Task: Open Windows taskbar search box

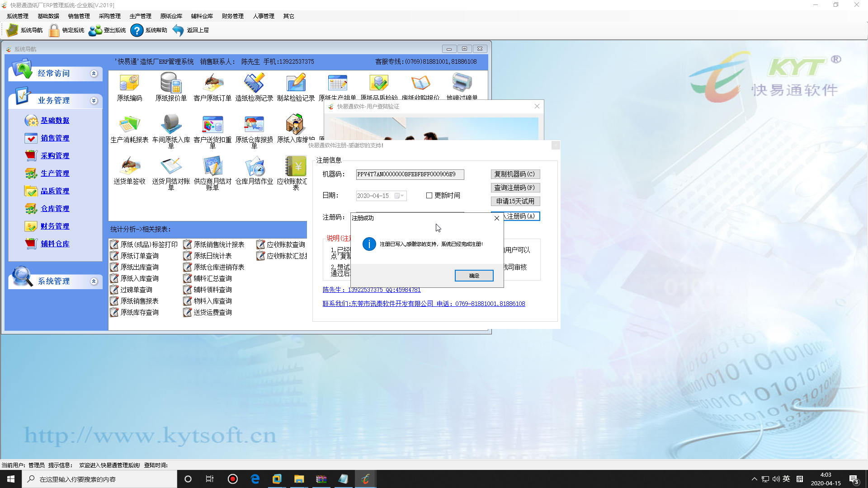Action: tap(99, 479)
